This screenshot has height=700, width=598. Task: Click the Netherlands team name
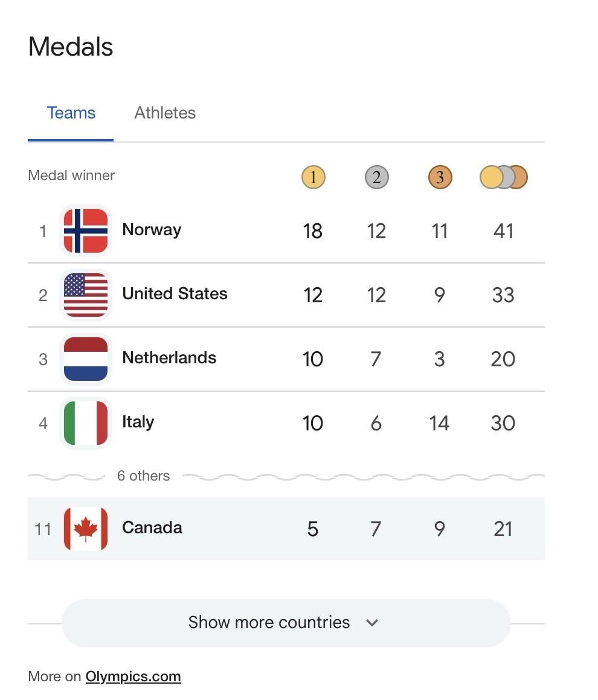169,358
